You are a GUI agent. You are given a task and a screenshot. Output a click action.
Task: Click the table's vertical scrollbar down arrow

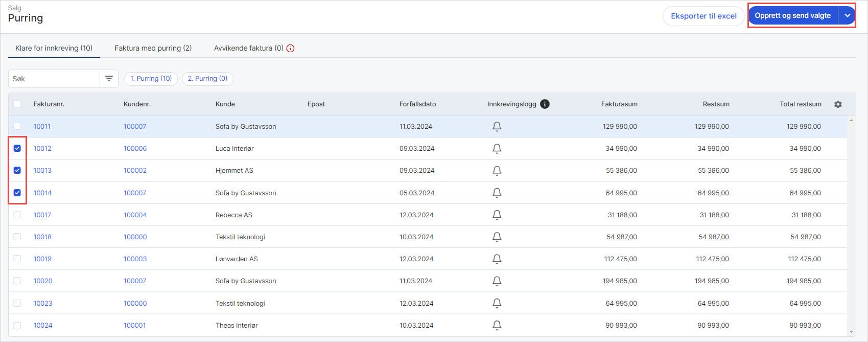tap(851, 332)
